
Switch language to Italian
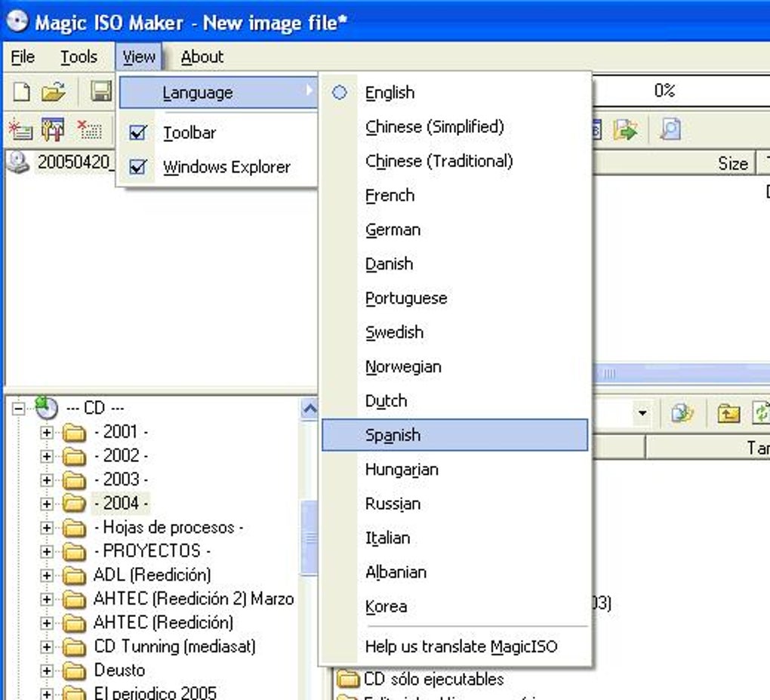click(454, 538)
